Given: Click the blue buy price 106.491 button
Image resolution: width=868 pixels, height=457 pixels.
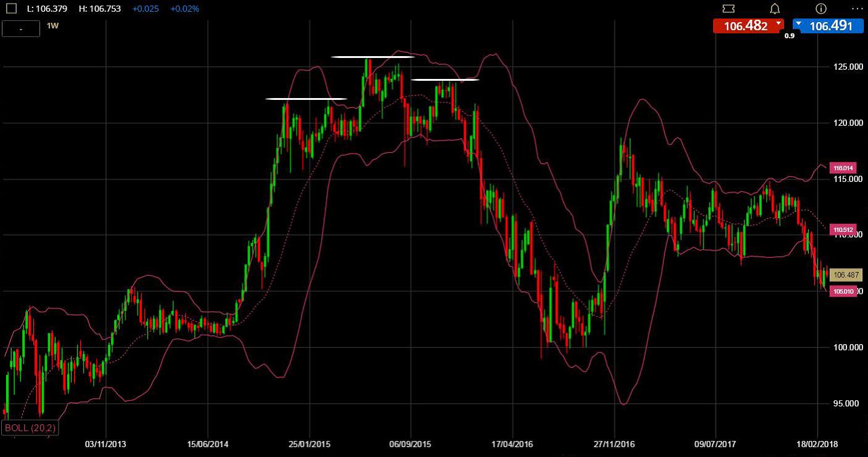Looking at the screenshot, I should tap(827, 26).
